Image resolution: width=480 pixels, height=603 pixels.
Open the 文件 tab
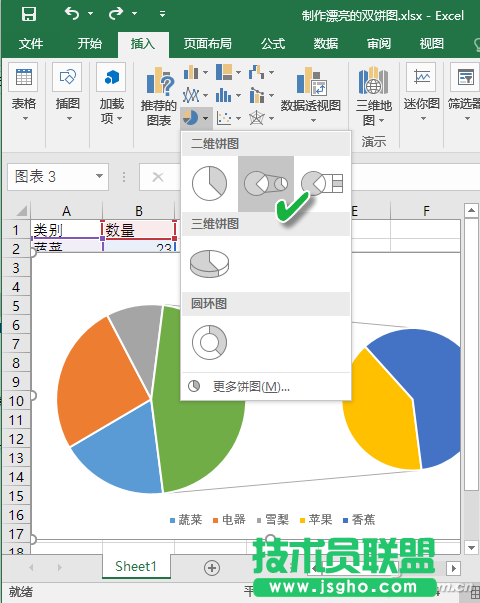[x=31, y=44]
